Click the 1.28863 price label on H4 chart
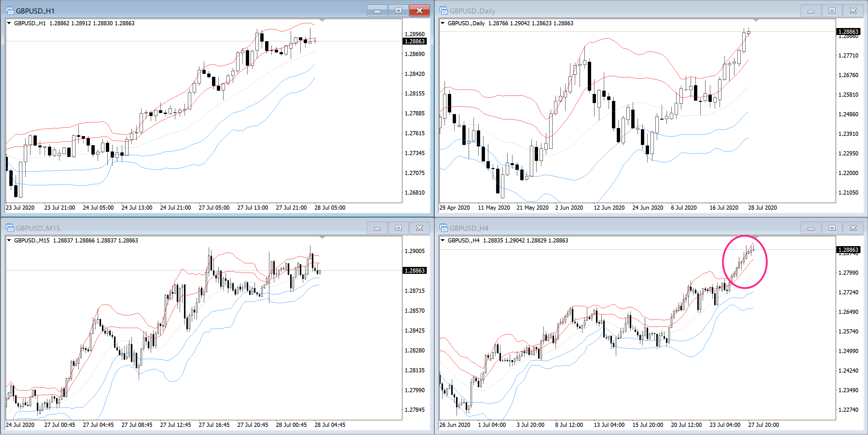Image resolution: width=868 pixels, height=435 pixels. point(848,250)
